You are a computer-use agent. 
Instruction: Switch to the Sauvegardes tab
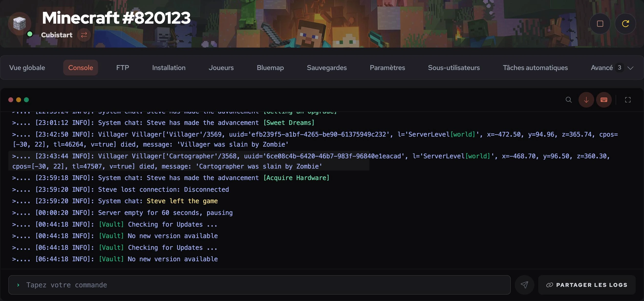point(327,68)
